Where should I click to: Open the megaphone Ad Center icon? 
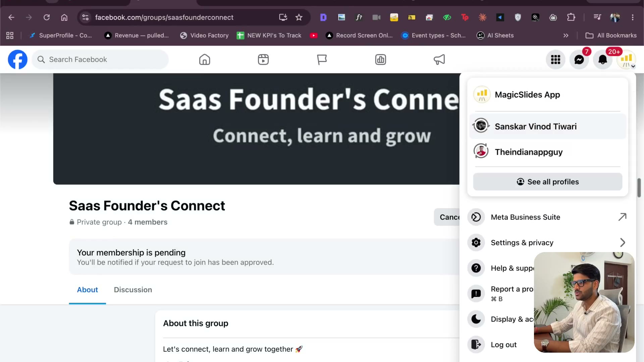pos(439,60)
